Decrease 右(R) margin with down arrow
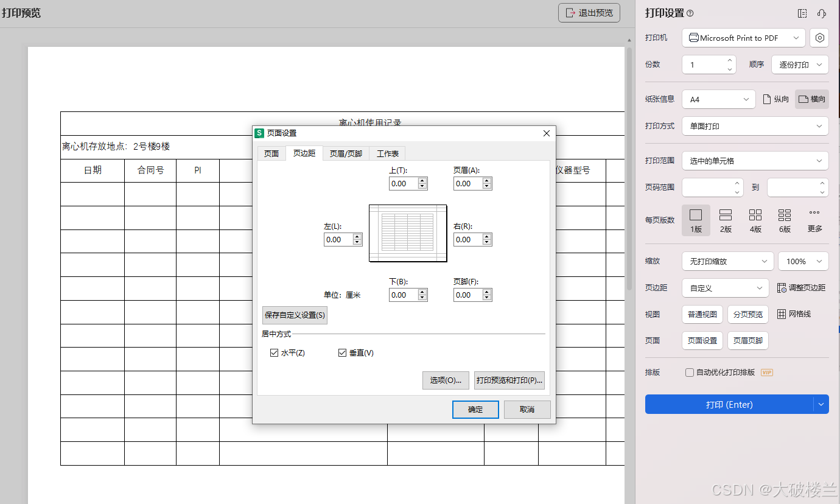 (x=487, y=243)
